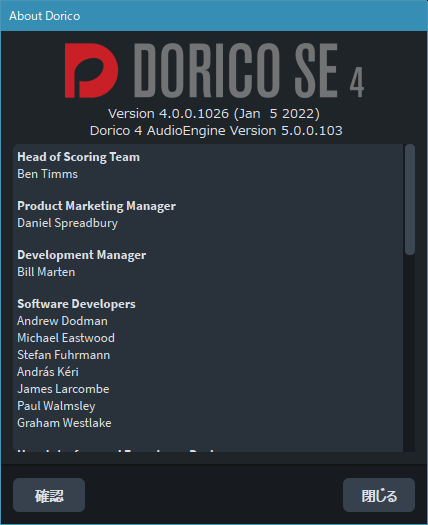Select the name 'Daniel Spreadbury'
Screen dimensions: 428x525
pos(67,223)
